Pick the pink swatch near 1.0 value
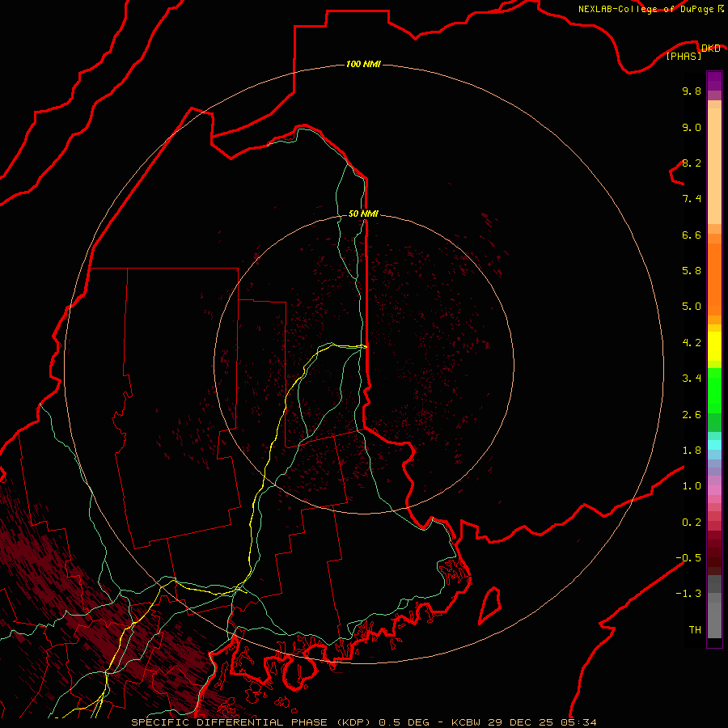This screenshot has height=728, width=728. 714,490
